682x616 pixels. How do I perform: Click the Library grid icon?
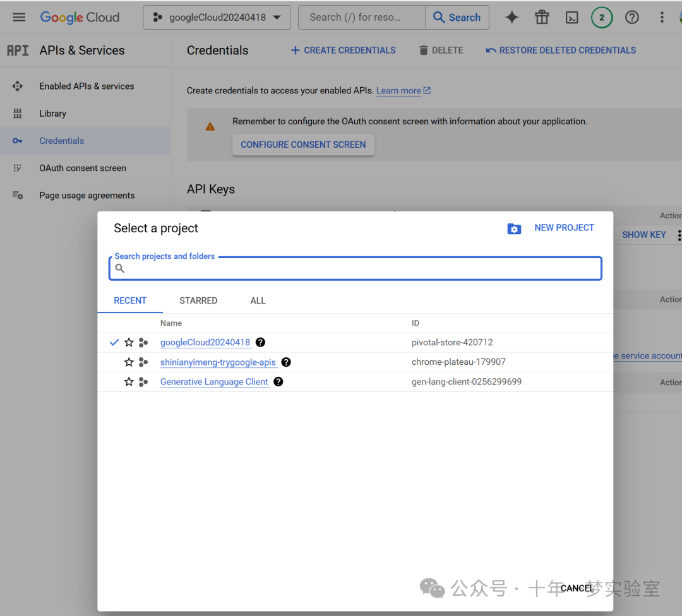[18, 114]
